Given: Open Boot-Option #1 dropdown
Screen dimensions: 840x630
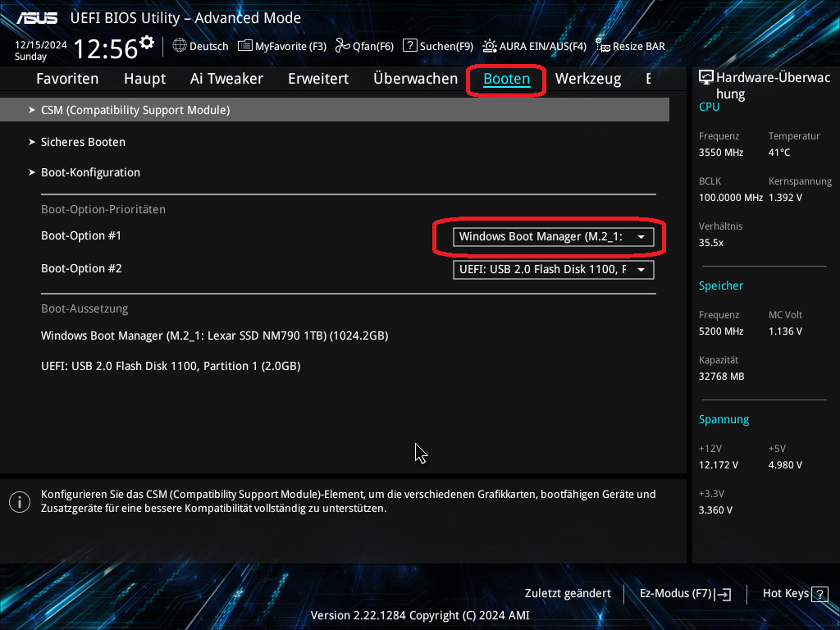Looking at the screenshot, I should pyautogui.click(x=554, y=237).
